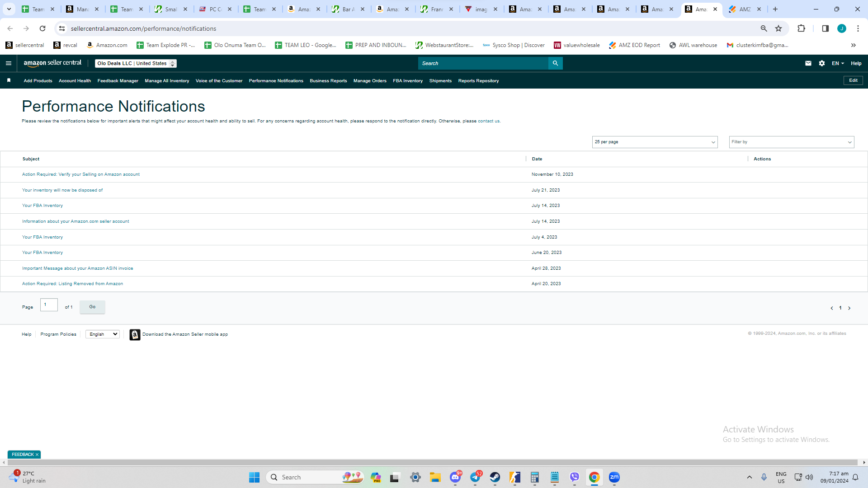
Task: Open Zoom from the taskbar
Action: [614, 477]
